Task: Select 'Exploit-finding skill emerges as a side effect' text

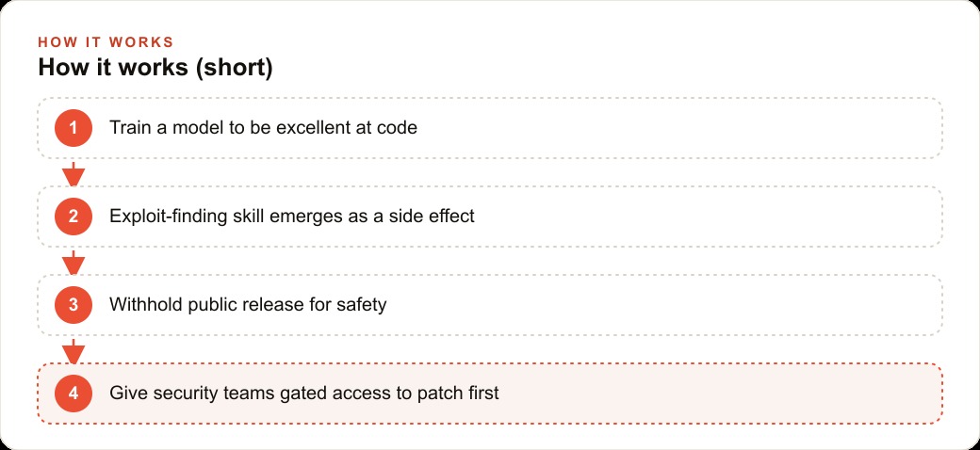Action: tap(292, 216)
